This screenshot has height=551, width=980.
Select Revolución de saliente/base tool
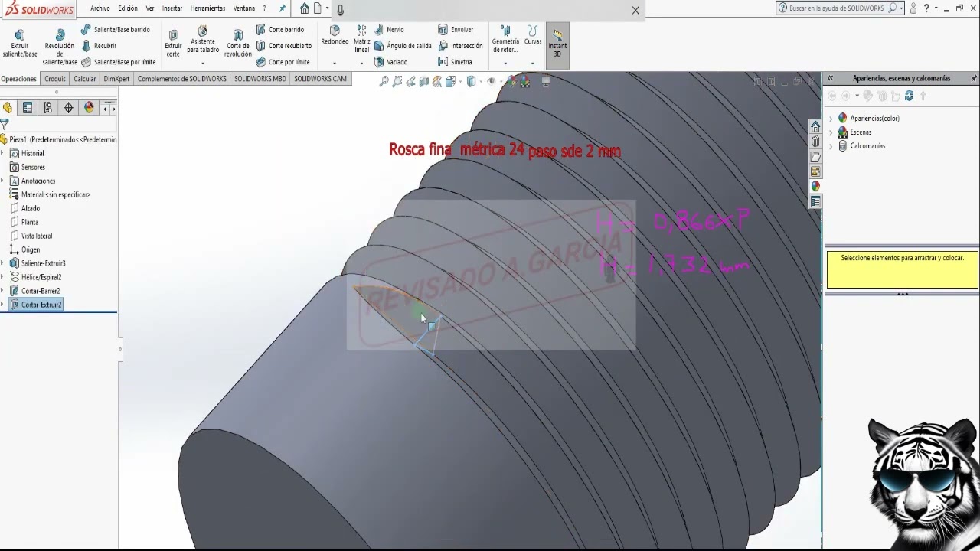coord(60,47)
